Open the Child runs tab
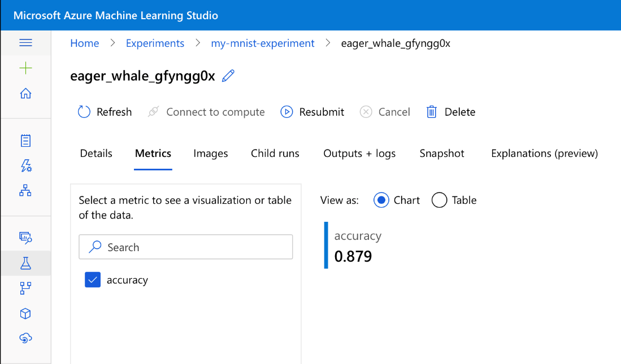The height and width of the screenshot is (364, 621). (275, 154)
